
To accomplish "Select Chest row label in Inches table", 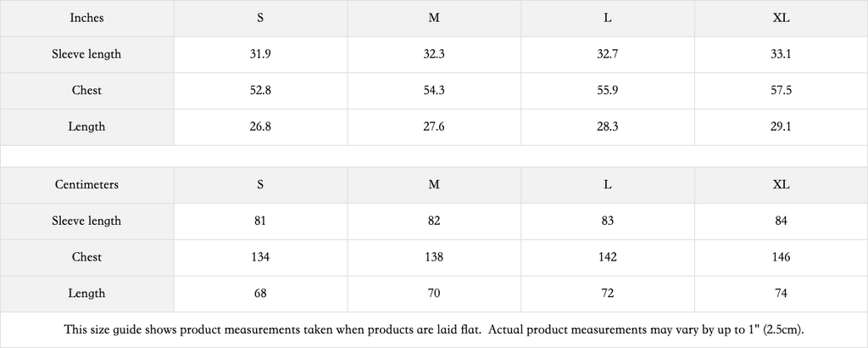I will click(86, 91).
